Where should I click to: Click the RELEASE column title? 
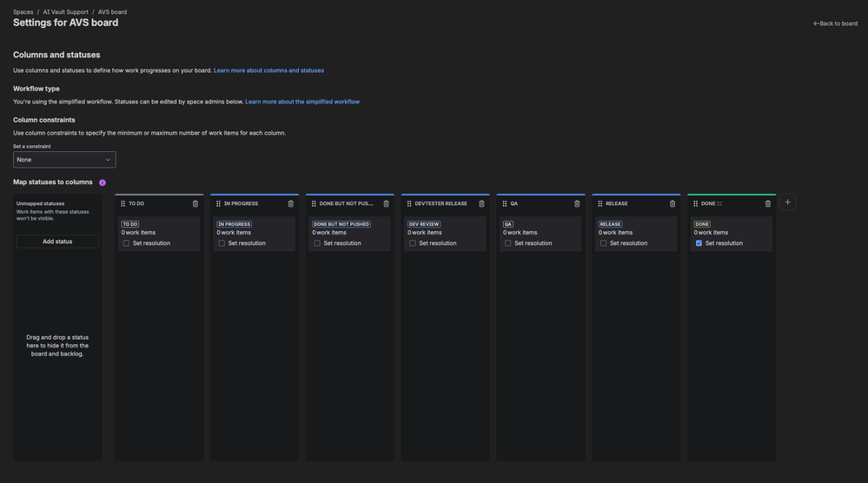coord(617,203)
